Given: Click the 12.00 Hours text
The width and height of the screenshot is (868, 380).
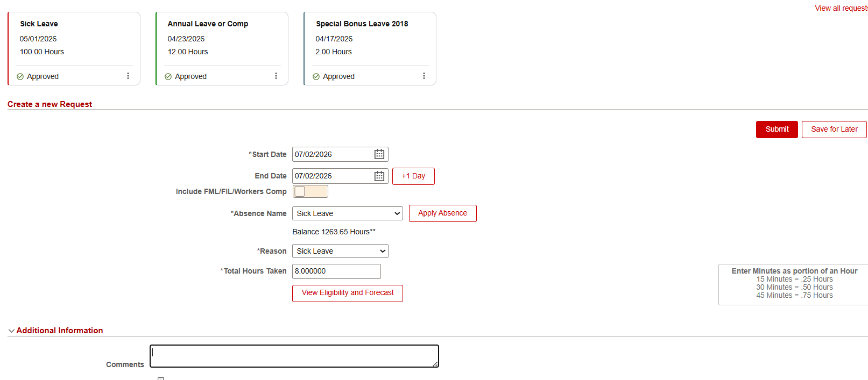Looking at the screenshot, I should (x=188, y=52).
